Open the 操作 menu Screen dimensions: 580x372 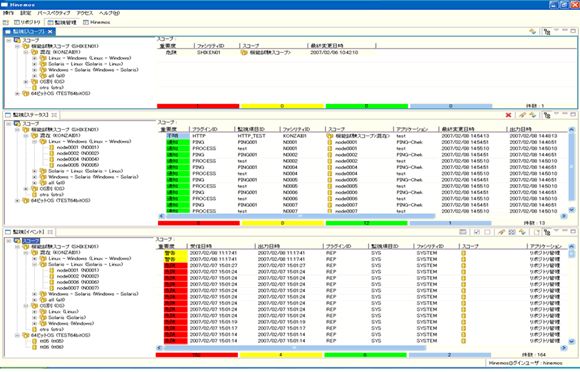[x=8, y=13]
